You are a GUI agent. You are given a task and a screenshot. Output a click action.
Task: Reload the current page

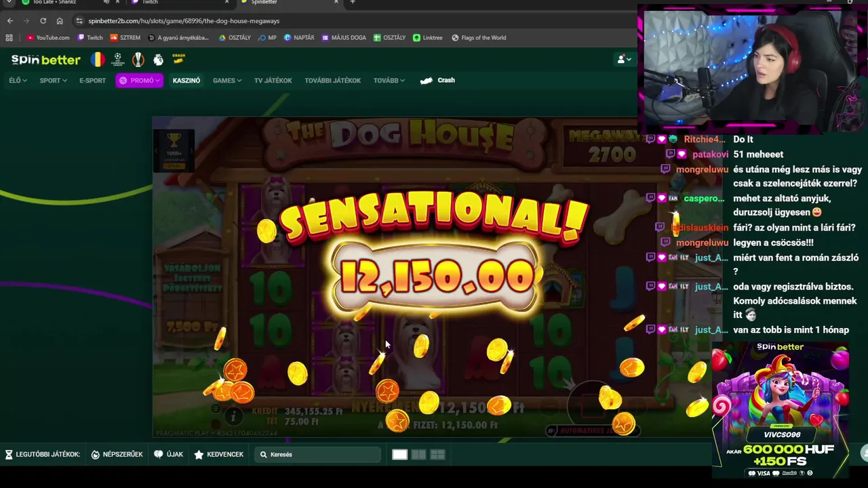click(x=43, y=21)
